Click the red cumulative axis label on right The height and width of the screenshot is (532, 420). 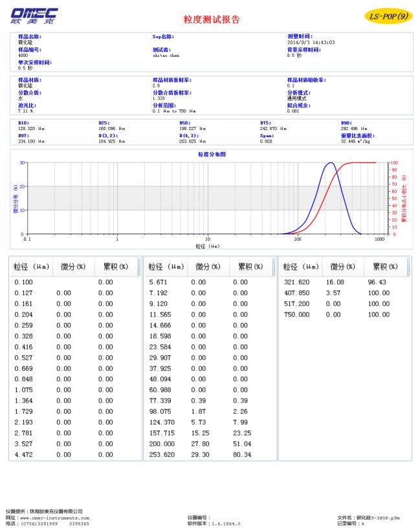tap(404, 198)
